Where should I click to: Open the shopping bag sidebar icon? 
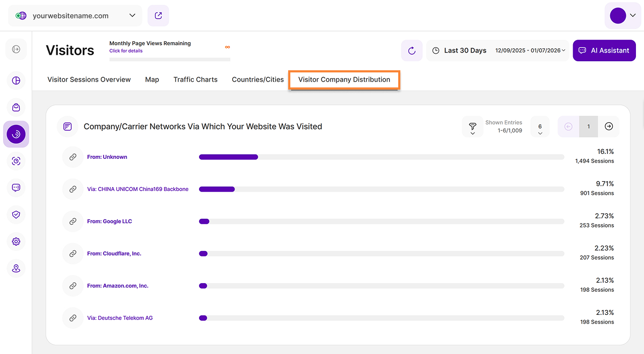pyautogui.click(x=16, y=107)
